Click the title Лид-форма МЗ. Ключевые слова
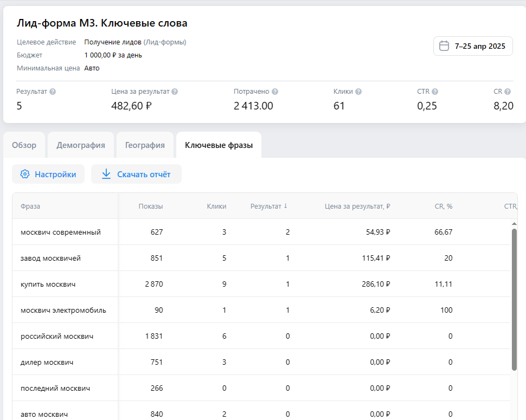Image resolution: width=526 pixels, height=420 pixels. click(102, 23)
